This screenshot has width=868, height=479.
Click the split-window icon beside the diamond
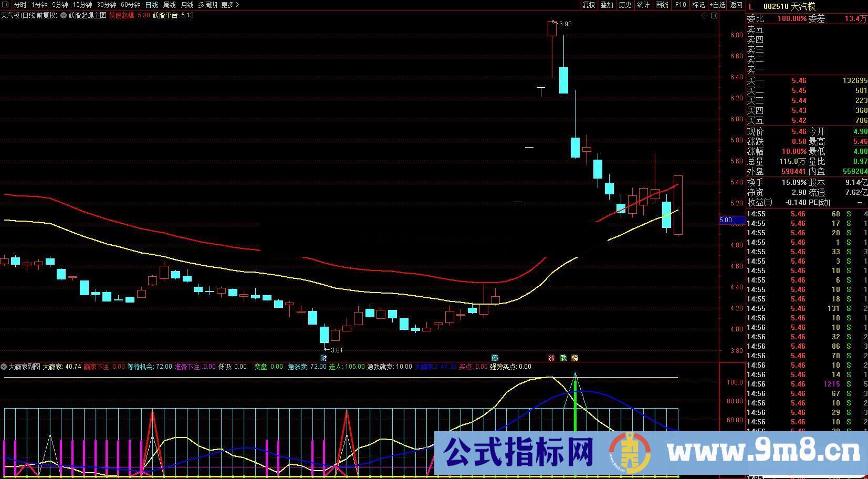tap(714, 15)
